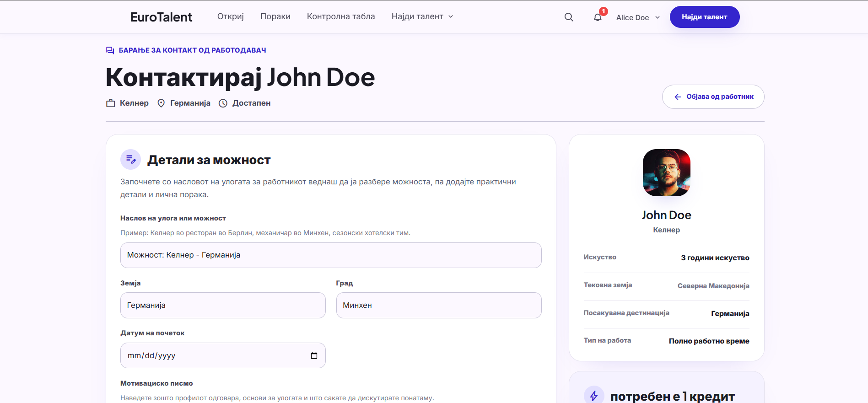Click the lightning bolt credit icon
868x403 pixels.
tap(594, 396)
